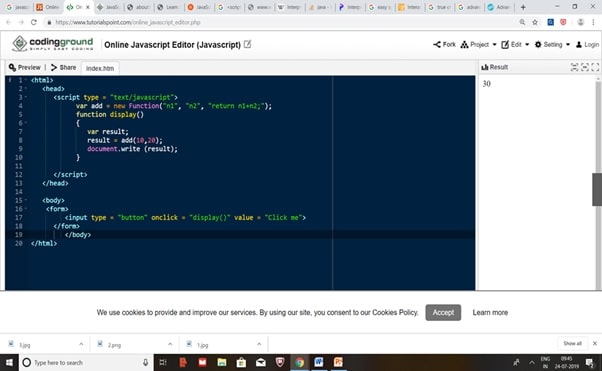Viewport: 602px width, 371px height.
Task: Switch to the 'Learn' browser tab
Action: (x=169, y=7)
